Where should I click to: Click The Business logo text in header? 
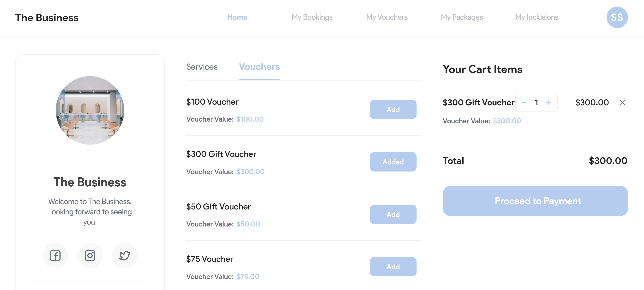pos(47,18)
